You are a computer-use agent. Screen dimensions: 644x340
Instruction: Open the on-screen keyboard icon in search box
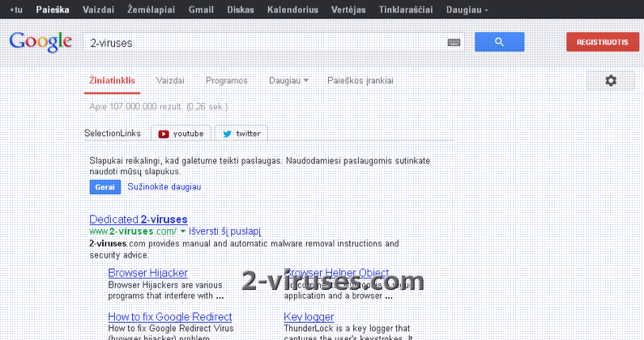pos(454,42)
